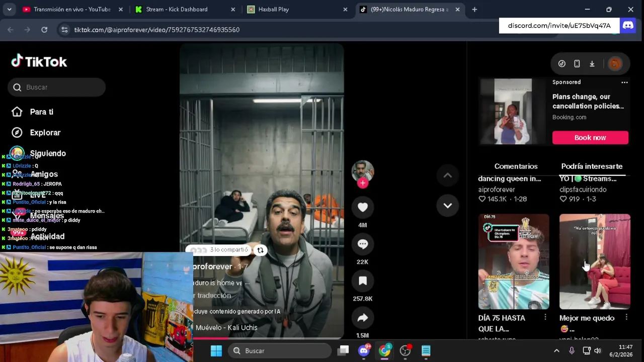The image size is (644, 362).
Task: Open OBS Studio from the taskbar
Action: tap(405, 350)
